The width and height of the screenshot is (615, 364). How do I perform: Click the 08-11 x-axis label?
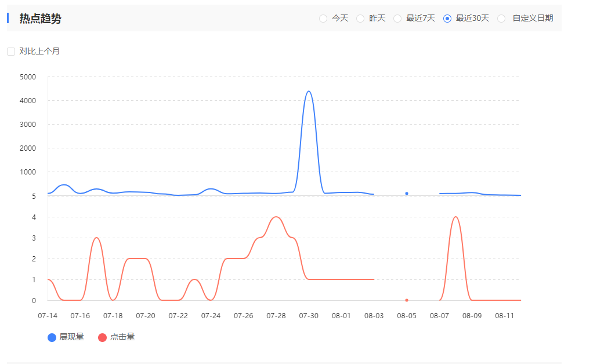pyautogui.click(x=504, y=316)
